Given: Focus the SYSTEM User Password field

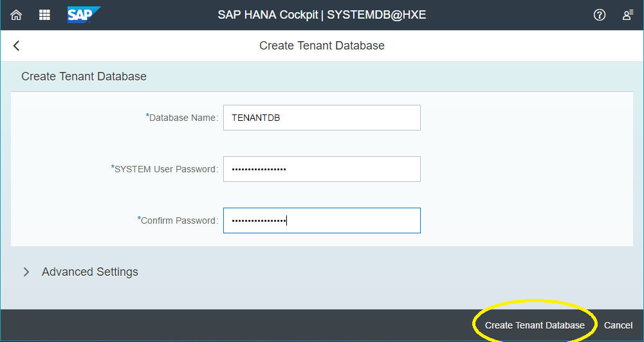Looking at the screenshot, I should coord(322,168).
